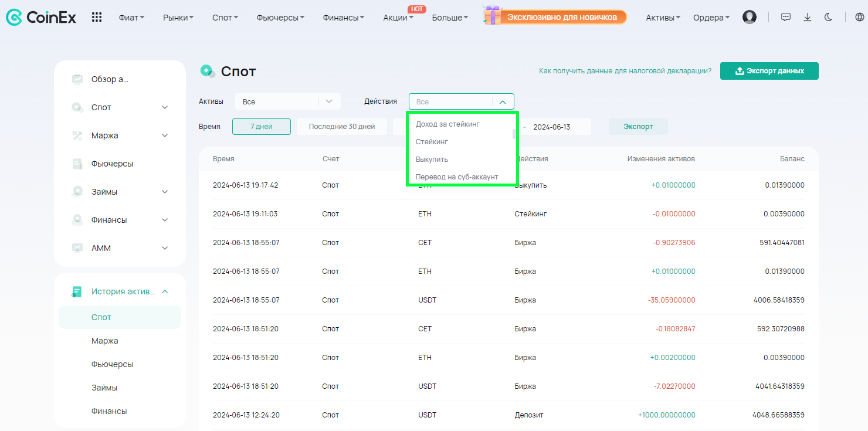
Task: Select Перевод на суб-аккаунт option
Action: (456, 177)
